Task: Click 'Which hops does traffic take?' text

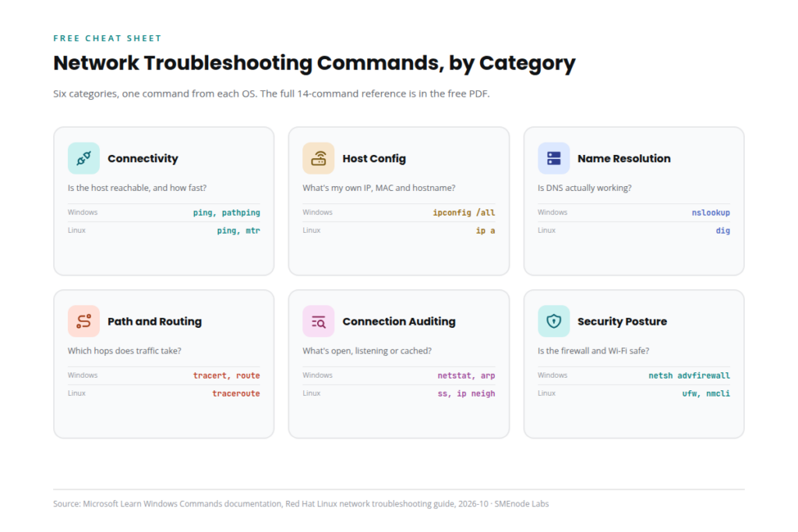Action: [124, 351]
